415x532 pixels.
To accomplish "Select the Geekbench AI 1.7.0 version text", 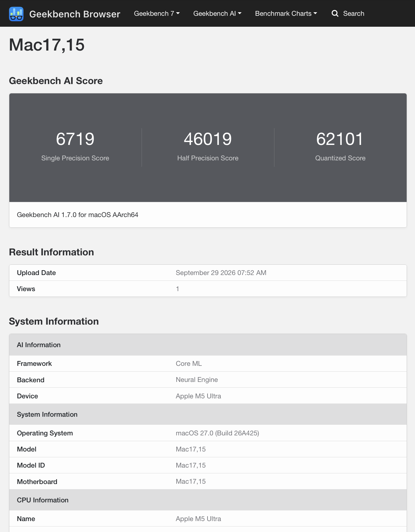I will tap(78, 215).
